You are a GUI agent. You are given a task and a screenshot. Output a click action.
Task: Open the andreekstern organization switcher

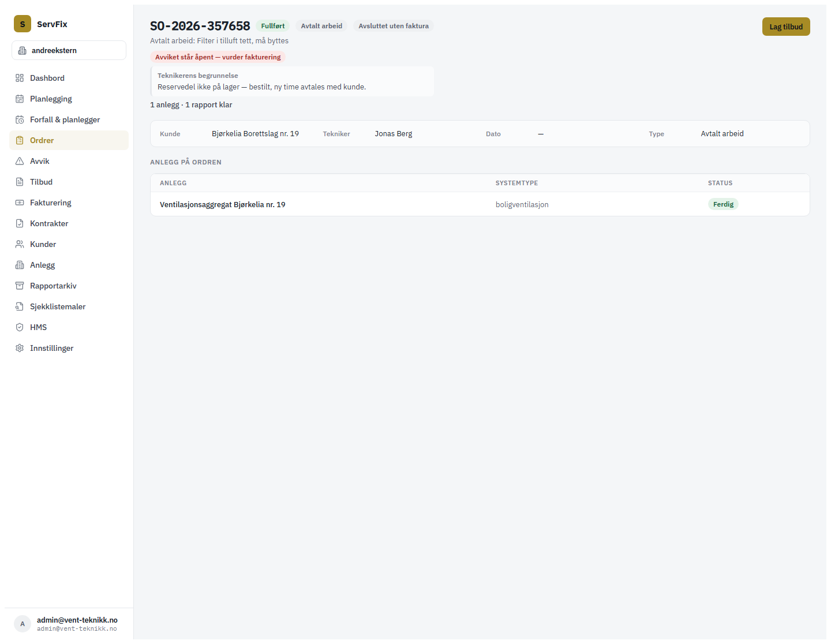click(69, 50)
